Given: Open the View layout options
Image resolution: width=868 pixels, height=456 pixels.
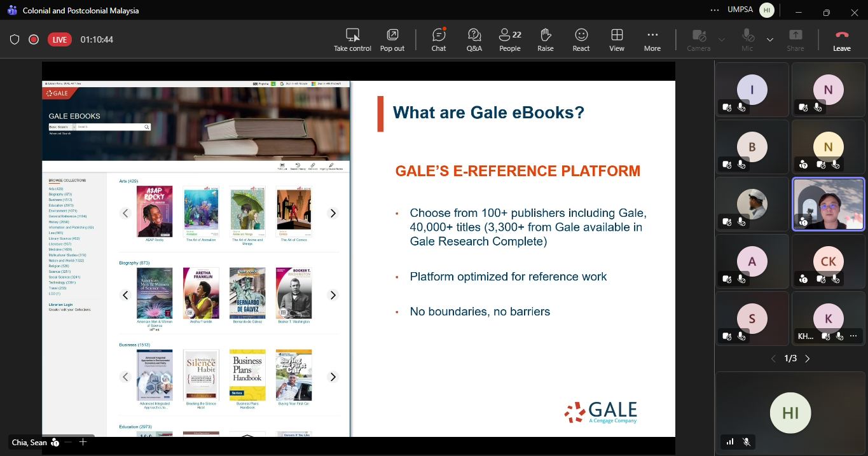Looking at the screenshot, I should (x=616, y=39).
